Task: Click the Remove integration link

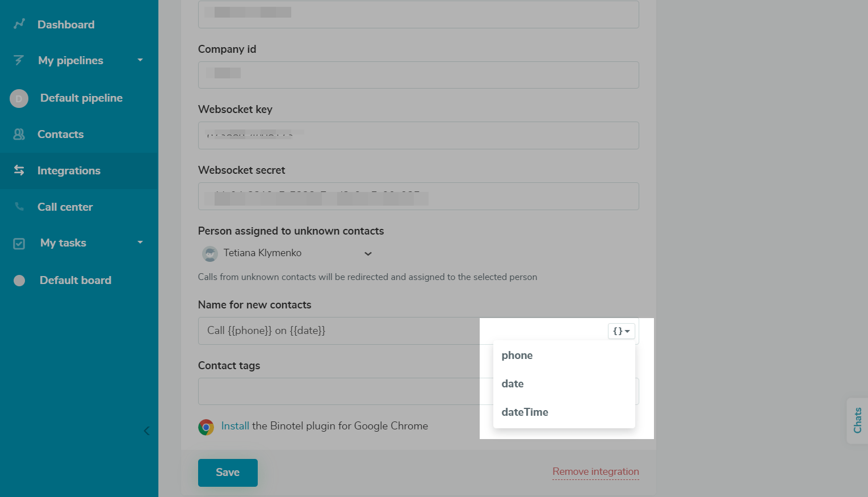Action: click(596, 471)
